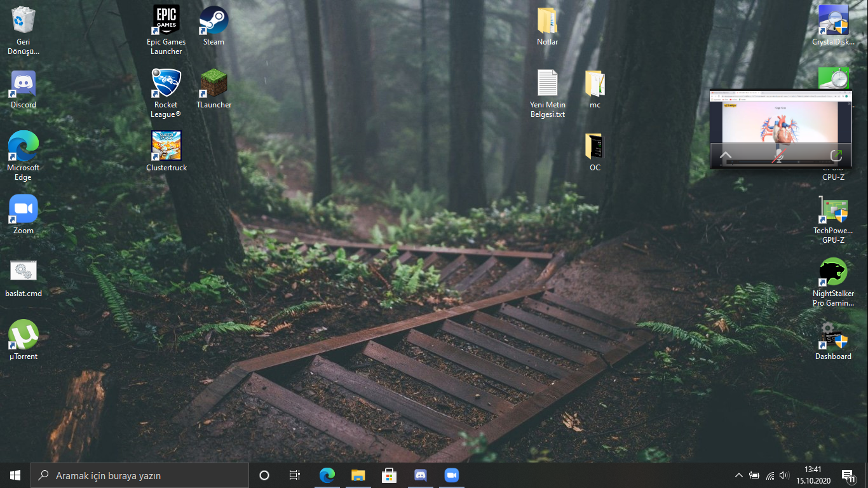
Task: Launch Microsoft Edge from the taskbar
Action: (327, 475)
